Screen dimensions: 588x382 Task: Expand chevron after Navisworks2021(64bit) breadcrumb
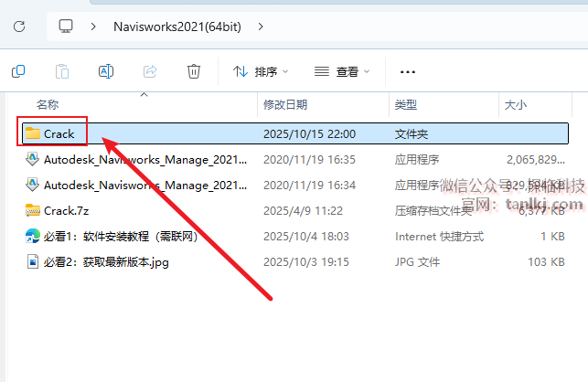261,27
